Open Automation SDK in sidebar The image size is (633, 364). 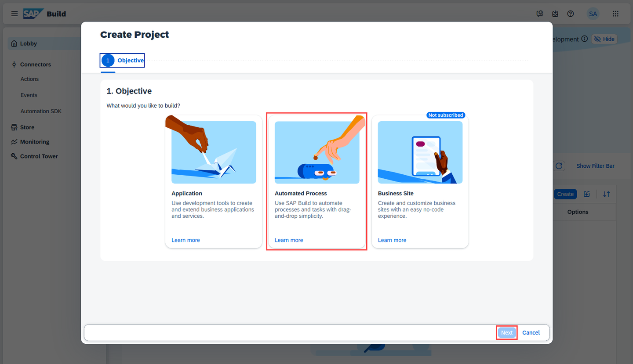pos(41,112)
